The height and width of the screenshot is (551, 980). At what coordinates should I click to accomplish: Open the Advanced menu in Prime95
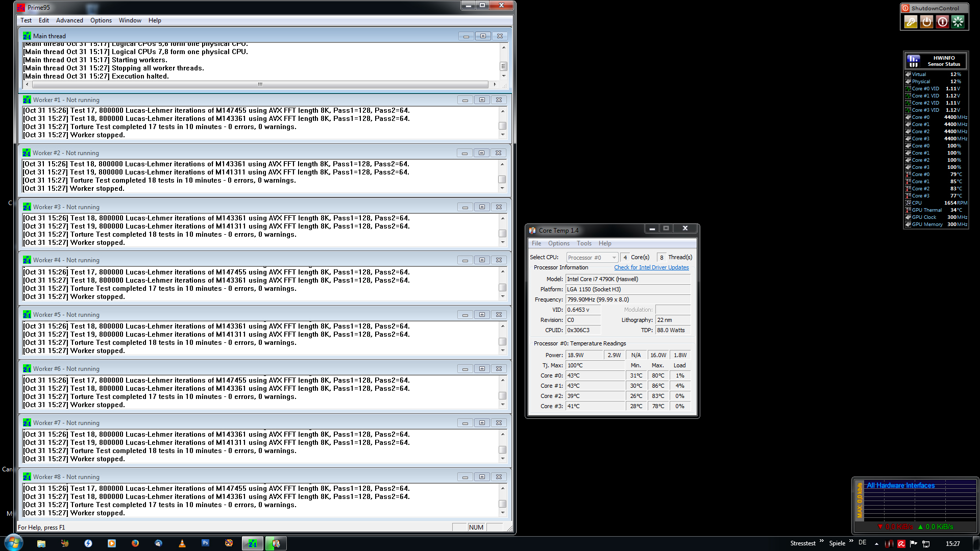click(x=69, y=20)
